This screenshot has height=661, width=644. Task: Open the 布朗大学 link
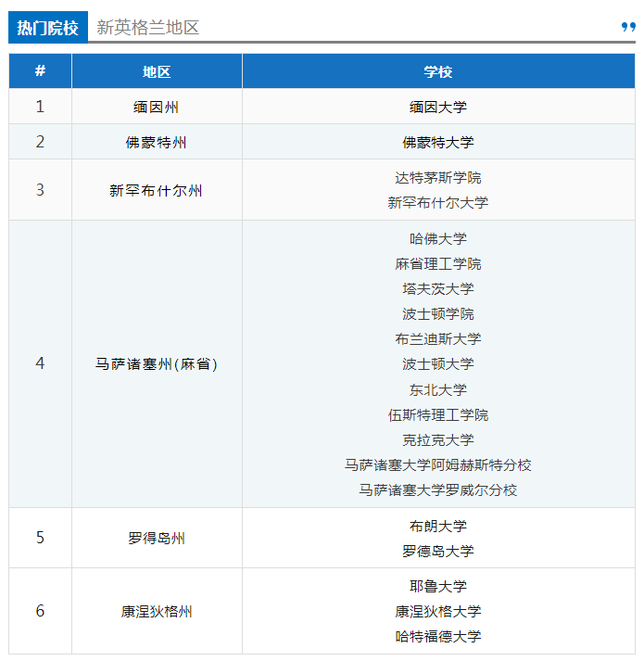point(438,527)
